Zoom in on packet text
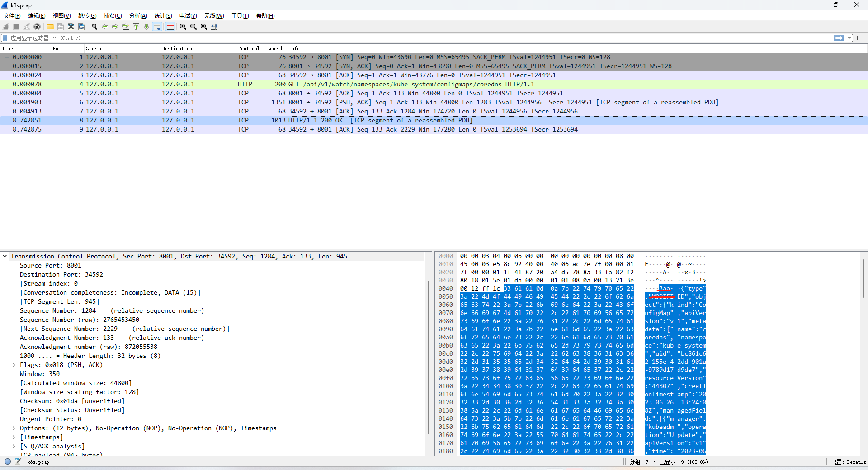The height and width of the screenshot is (470, 868). [x=183, y=27]
